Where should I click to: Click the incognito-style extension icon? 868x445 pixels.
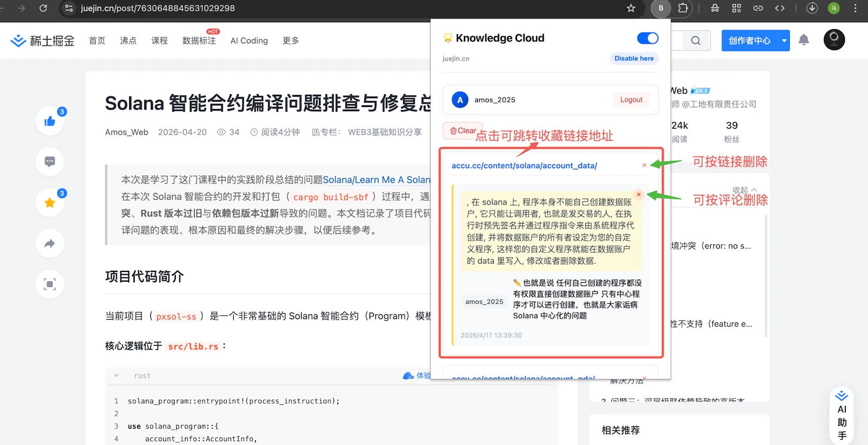pos(715,8)
